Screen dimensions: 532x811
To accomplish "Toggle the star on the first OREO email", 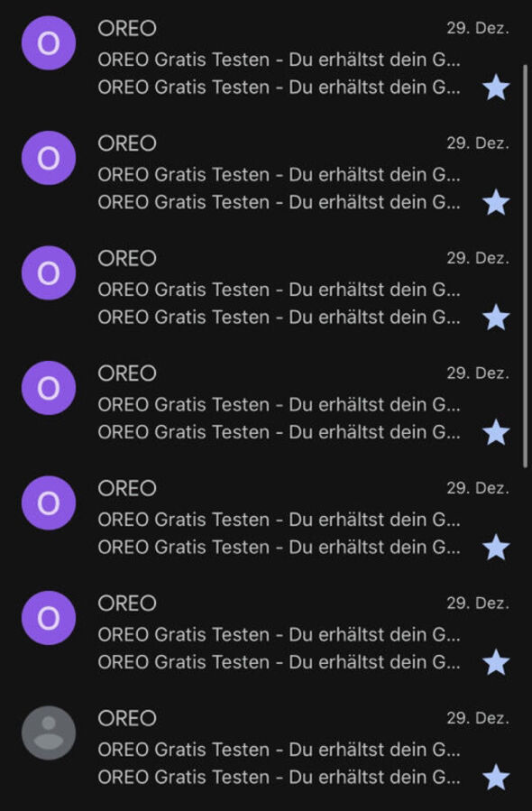I will click(497, 88).
